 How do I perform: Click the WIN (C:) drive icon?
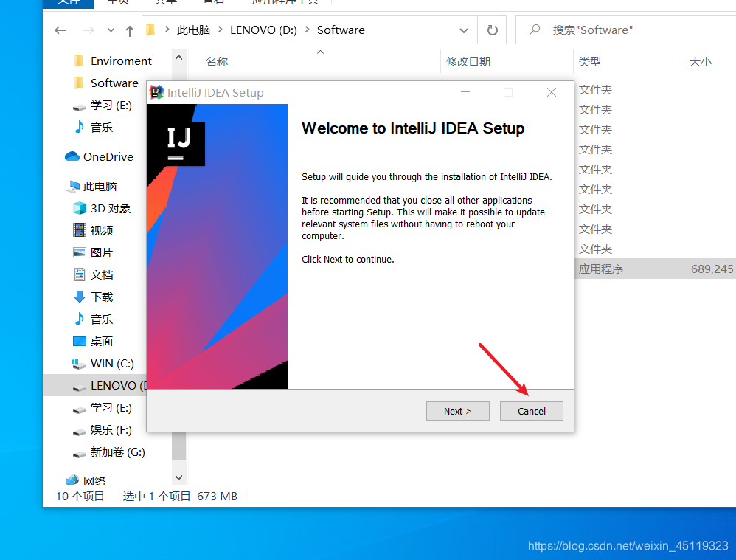tap(78, 364)
